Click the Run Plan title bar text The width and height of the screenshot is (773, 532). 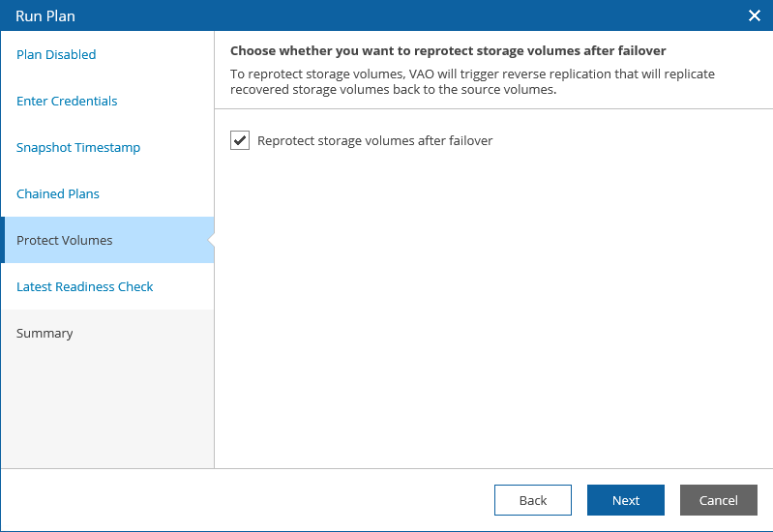[45, 15]
